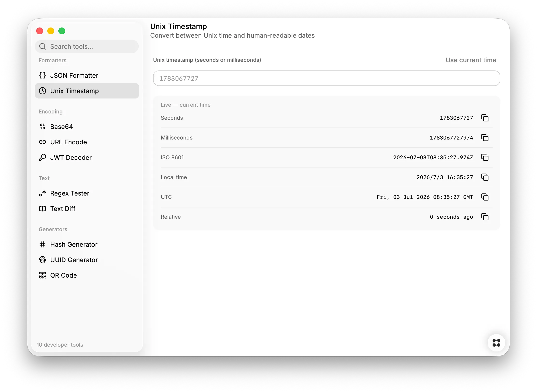Image resolution: width=537 pixels, height=392 pixels.
Task: Open the Text Diff tool
Action: (87, 209)
